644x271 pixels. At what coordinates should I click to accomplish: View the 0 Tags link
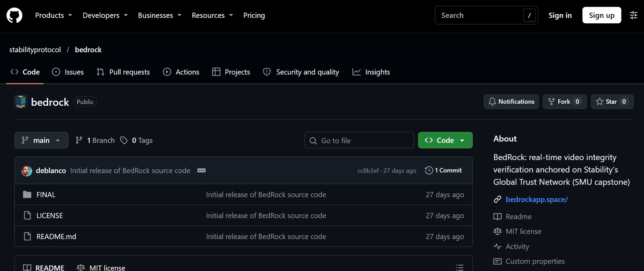pos(136,140)
